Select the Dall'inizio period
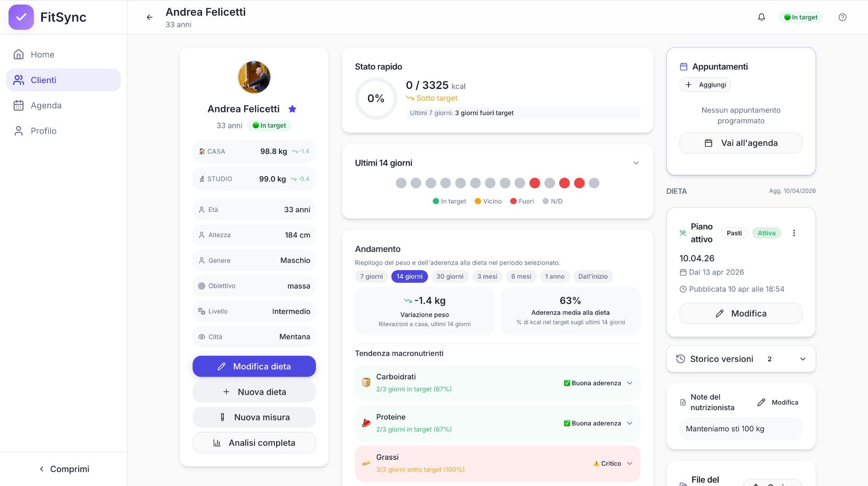Viewport: 868px width, 486px height. [x=593, y=276]
